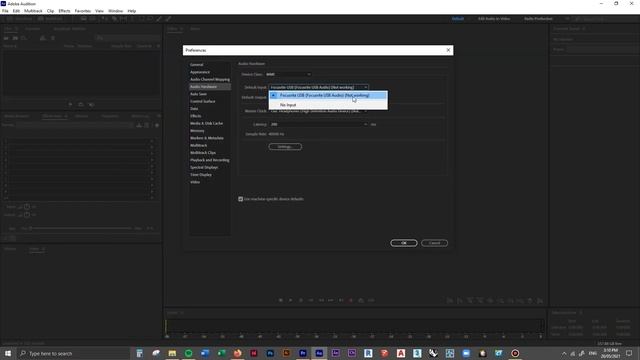Close the Preferences dialog with X
This screenshot has height=360, width=640.
point(448,50)
